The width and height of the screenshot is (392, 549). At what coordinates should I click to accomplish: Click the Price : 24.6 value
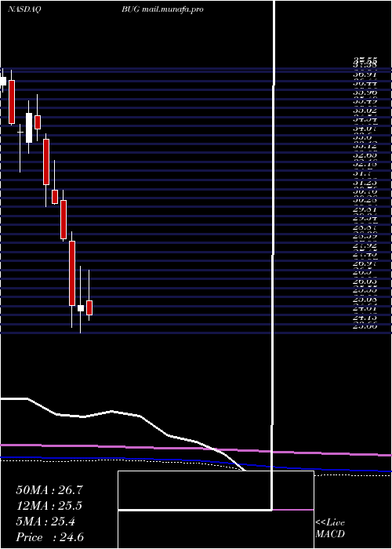49,537
